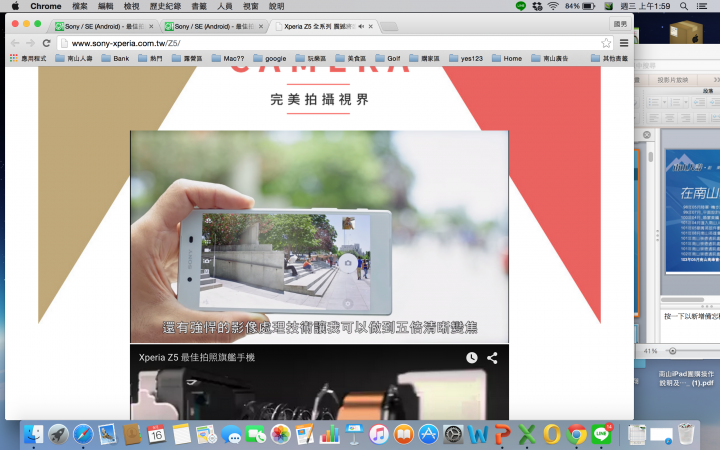Open the yes123 bookmark folder
Image resolution: width=720 pixels, height=450 pixels.
(x=466, y=58)
